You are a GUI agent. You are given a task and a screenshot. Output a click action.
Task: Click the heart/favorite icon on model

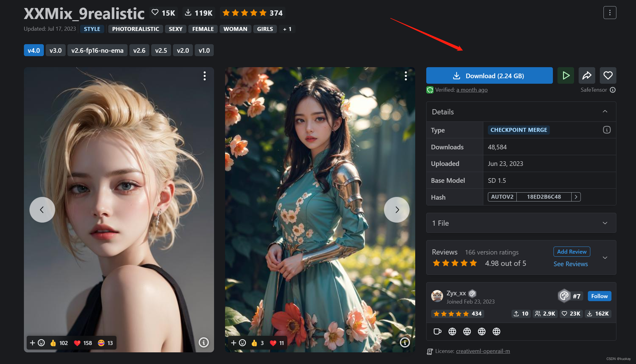[607, 75]
